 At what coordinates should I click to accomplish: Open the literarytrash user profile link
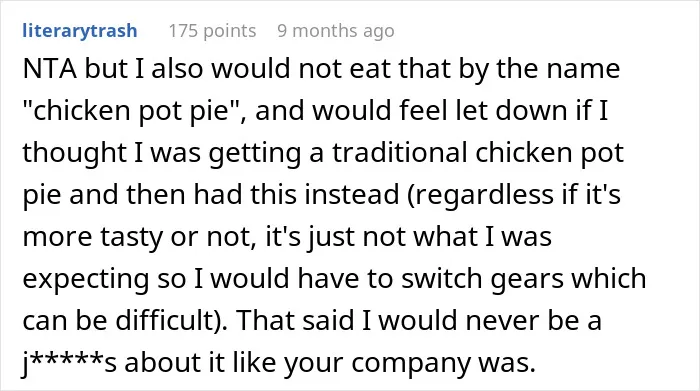[80, 31]
